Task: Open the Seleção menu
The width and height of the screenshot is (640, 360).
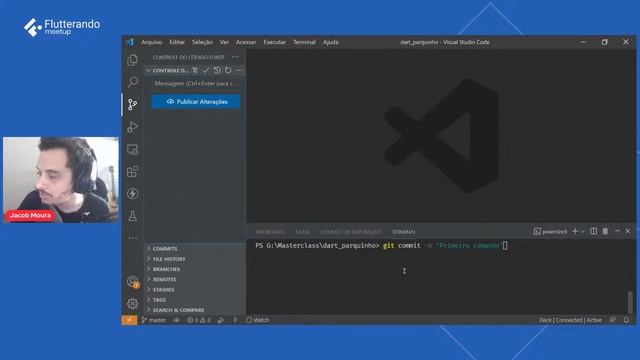Action: (x=202, y=42)
